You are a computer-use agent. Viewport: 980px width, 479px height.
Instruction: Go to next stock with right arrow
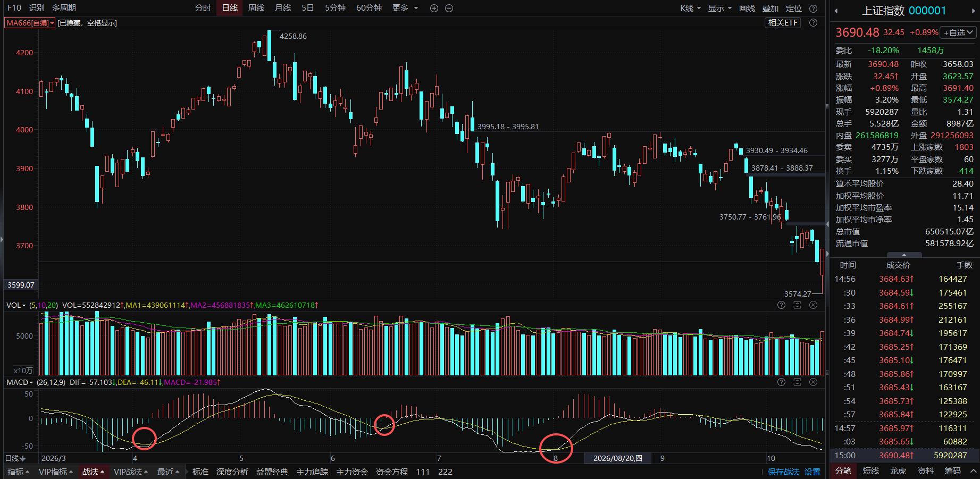973,11
